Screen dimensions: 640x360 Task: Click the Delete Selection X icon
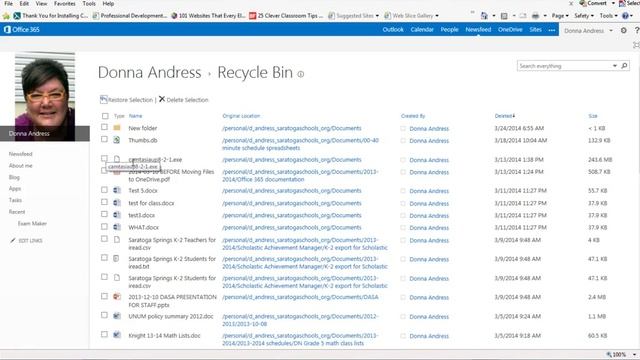(x=162, y=99)
